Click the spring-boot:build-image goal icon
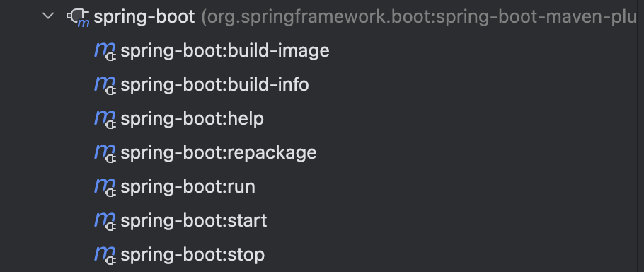644x272 pixels. pyautogui.click(x=105, y=52)
